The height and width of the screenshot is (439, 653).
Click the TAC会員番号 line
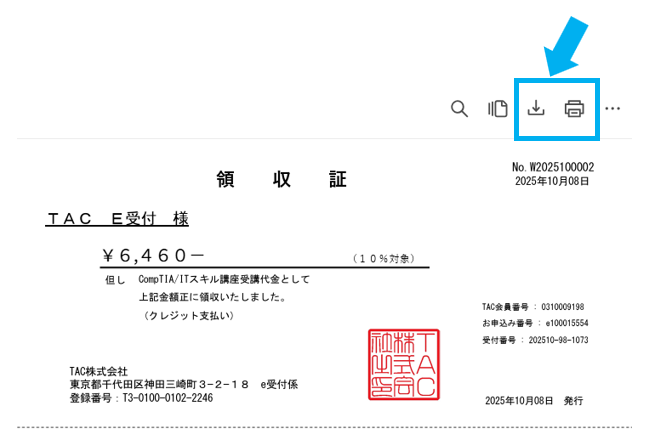[x=532, y=307]
